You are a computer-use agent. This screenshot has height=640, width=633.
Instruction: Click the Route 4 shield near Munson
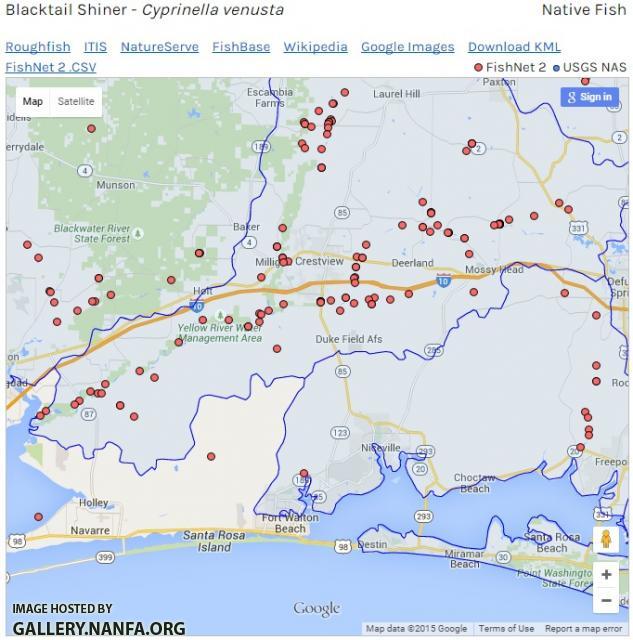[x=85, y=170]
